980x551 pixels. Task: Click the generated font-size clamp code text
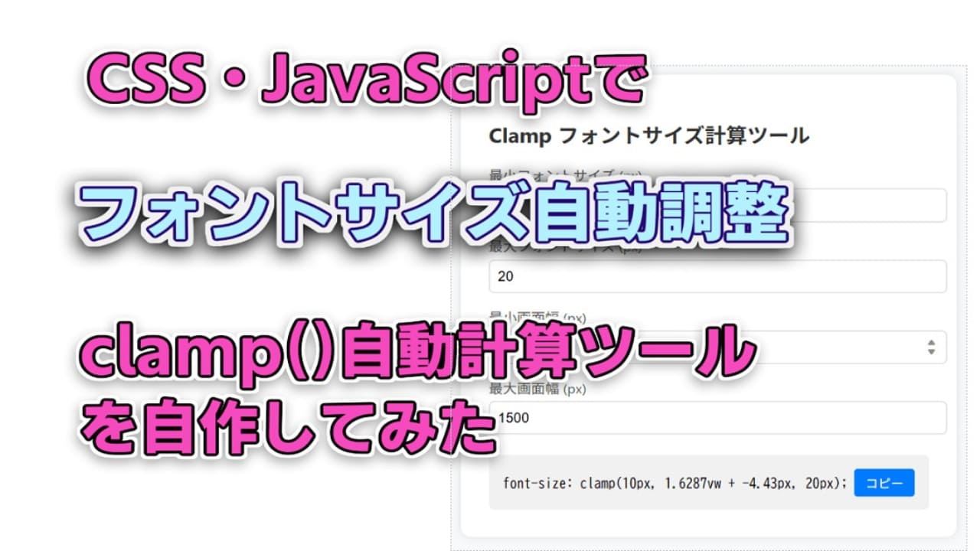tap(675, 483)
